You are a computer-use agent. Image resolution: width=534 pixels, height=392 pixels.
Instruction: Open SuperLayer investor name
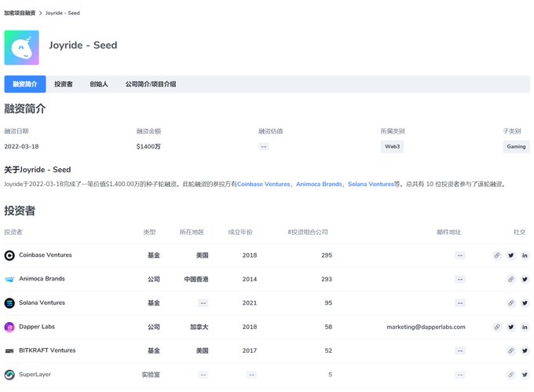tap(35, 374)
